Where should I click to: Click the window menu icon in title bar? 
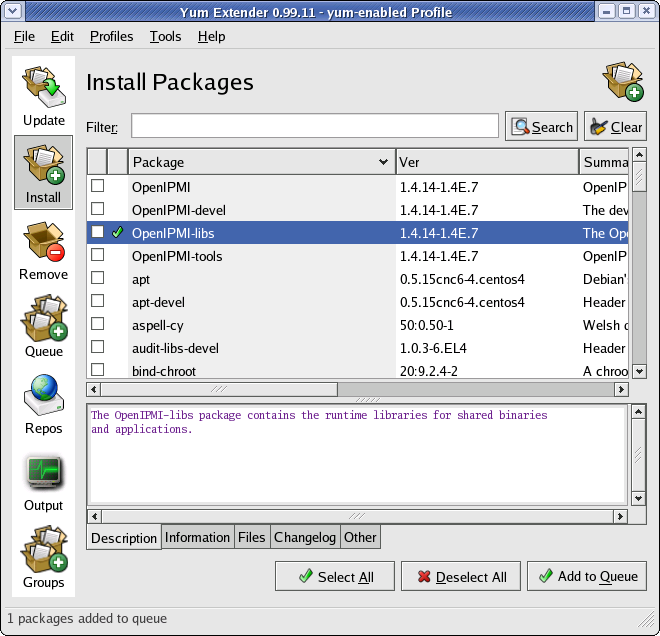[12, 12]
